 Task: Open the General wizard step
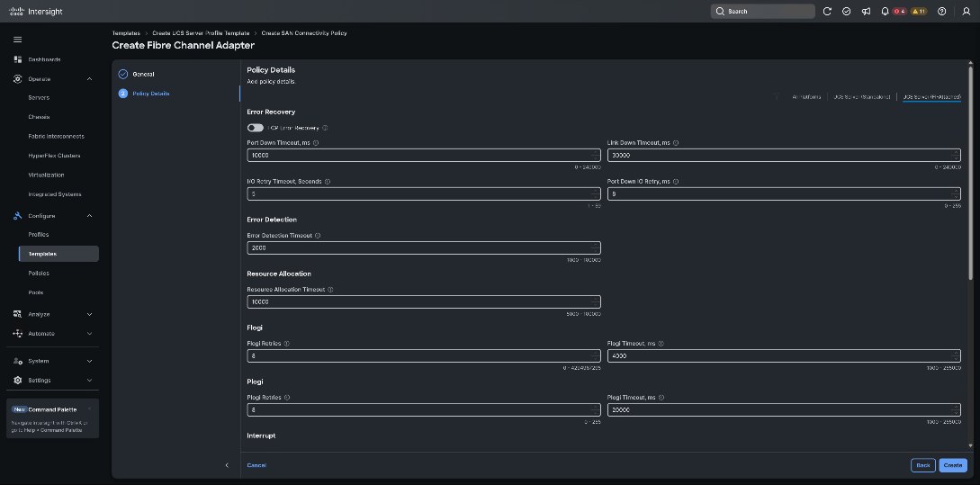tap(143, 74)
